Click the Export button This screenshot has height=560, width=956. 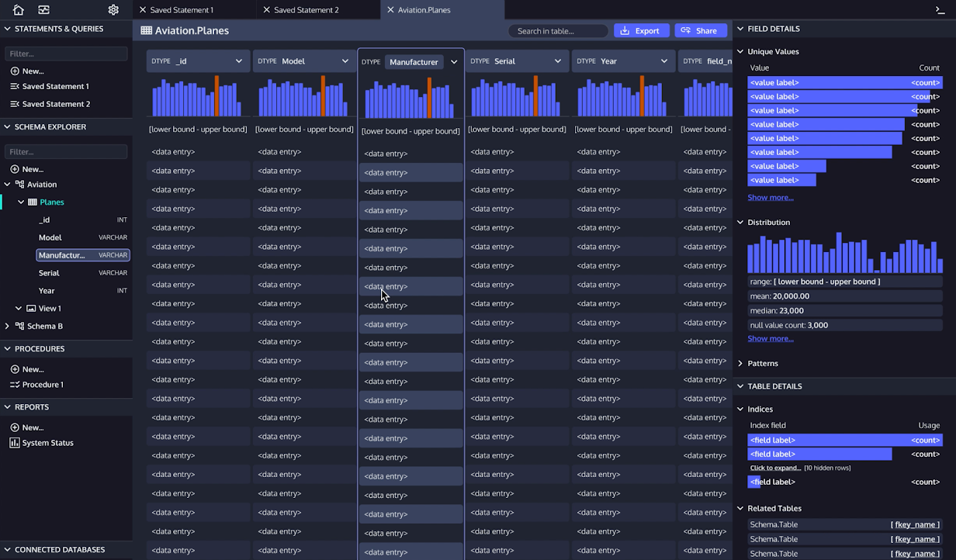[x=642, y=31]
